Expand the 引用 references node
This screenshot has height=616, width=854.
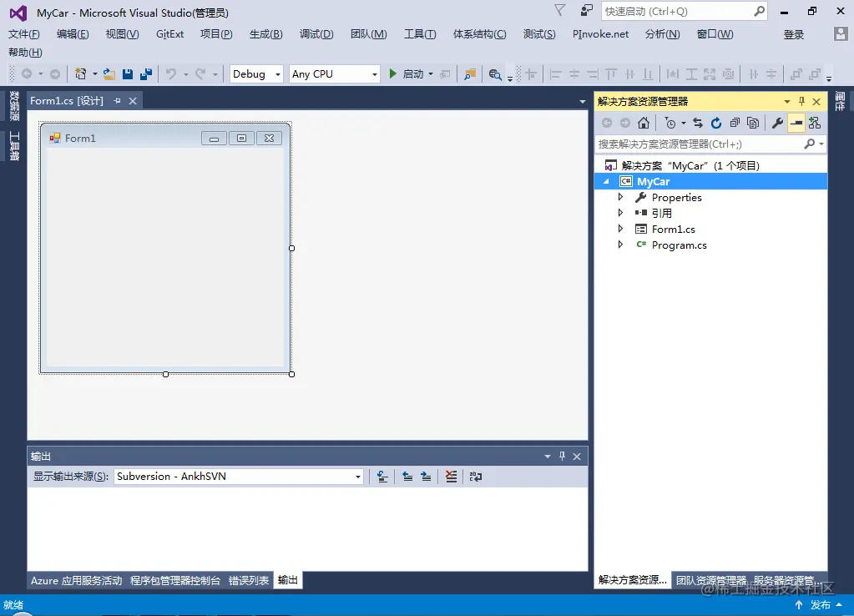click(x=620, y=212)
